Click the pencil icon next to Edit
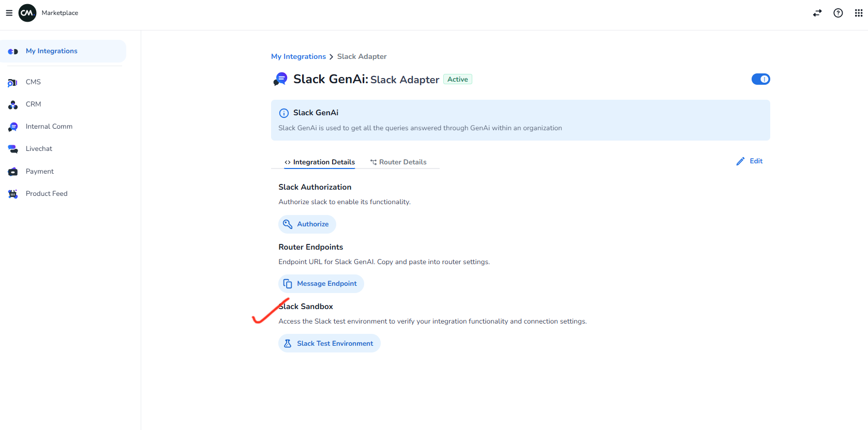 click(740, 161)
